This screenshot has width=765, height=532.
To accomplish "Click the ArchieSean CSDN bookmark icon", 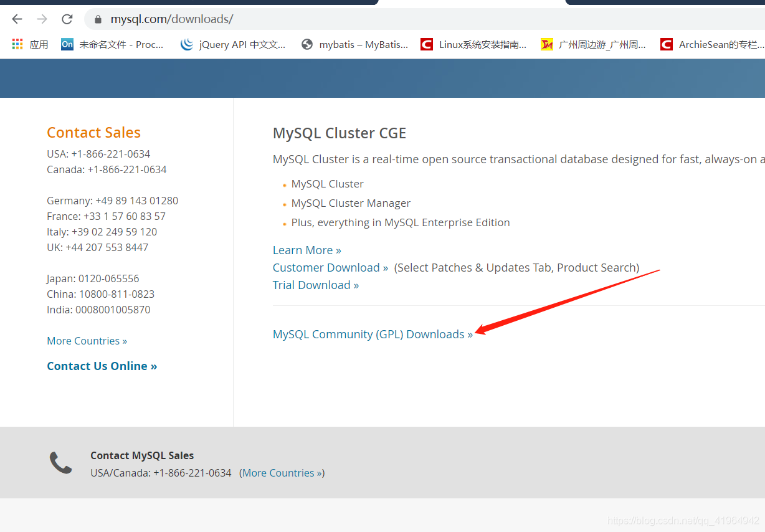I will pyautogui.click(x=667, y=44).
